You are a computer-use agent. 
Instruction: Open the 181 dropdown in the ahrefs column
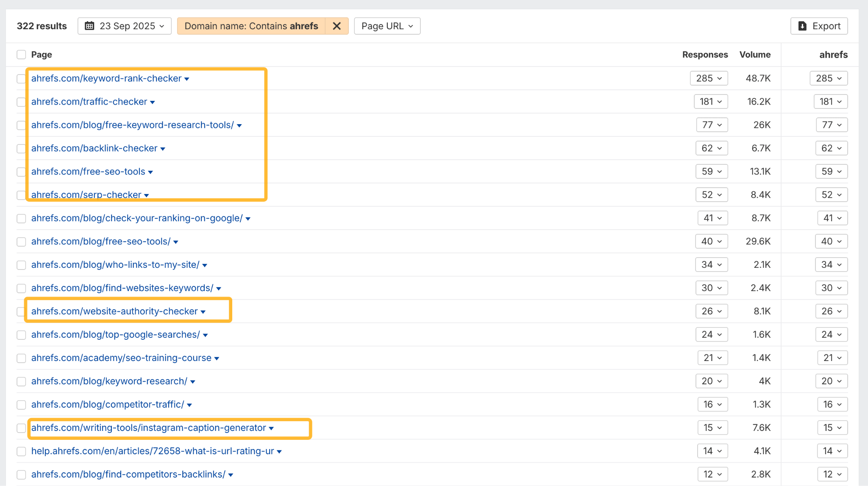click(830, 102)
